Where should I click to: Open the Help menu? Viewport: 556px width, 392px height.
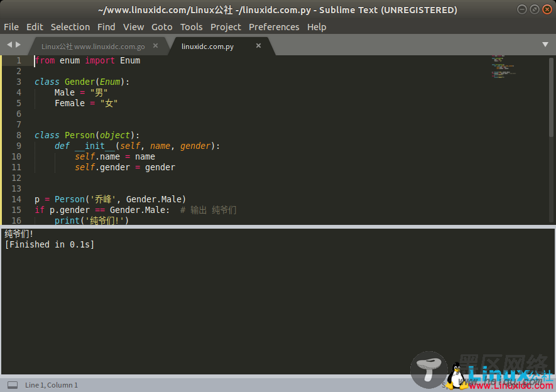[x=317, y=27]
